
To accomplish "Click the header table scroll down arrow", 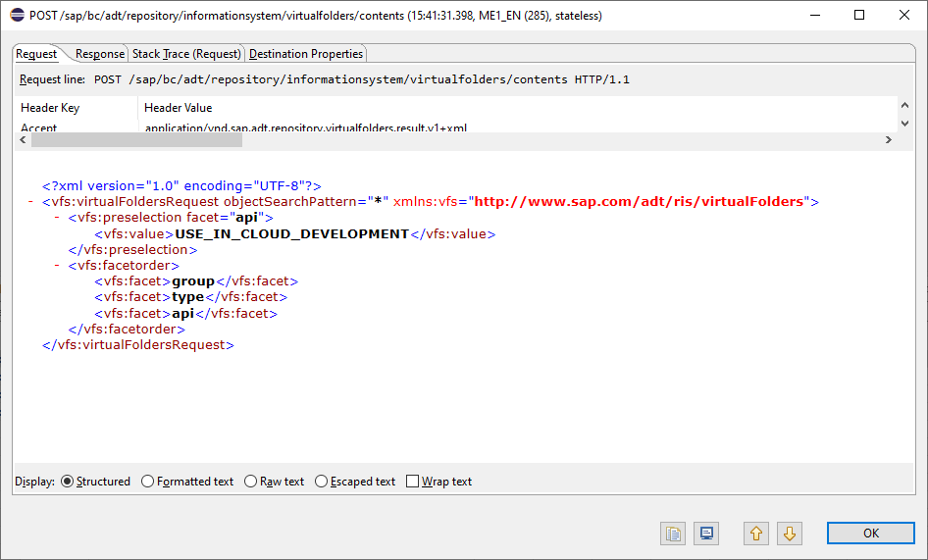I will 904,124.
